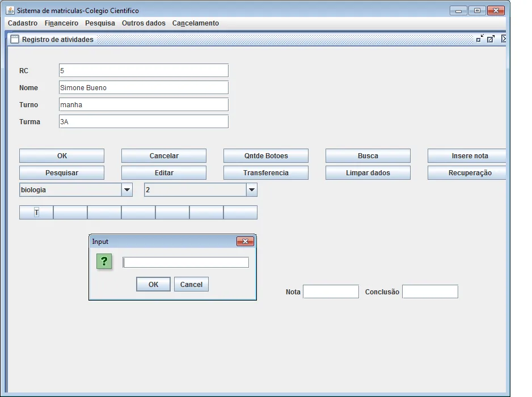Click the Transferencia button

266,173
